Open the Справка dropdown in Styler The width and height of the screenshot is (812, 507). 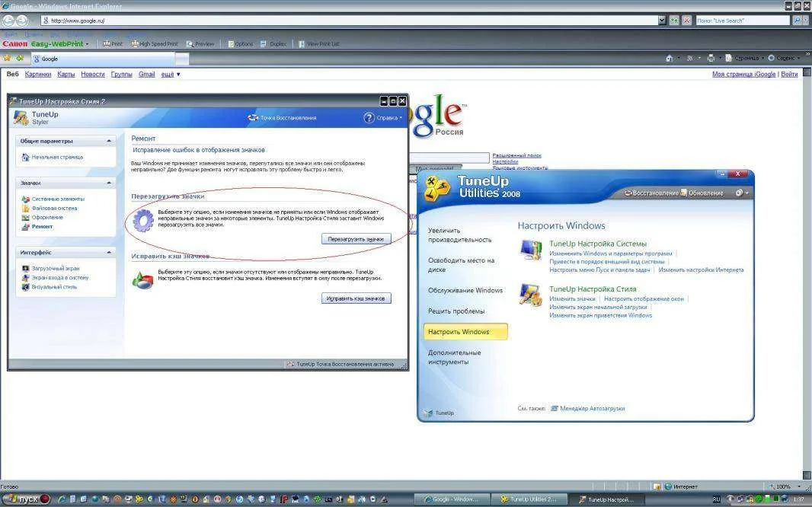(x=401, y=118)
